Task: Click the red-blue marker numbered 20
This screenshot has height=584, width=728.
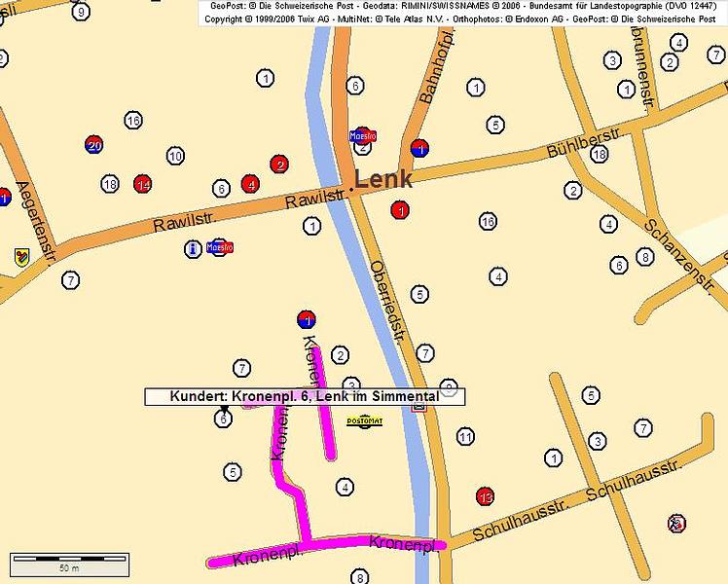Action: pos(93,146)
